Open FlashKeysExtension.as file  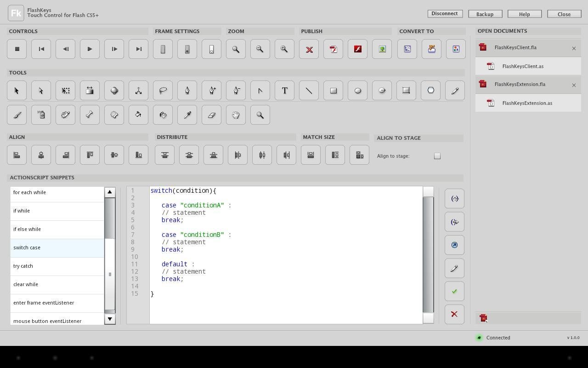click(x=528, y=103)
